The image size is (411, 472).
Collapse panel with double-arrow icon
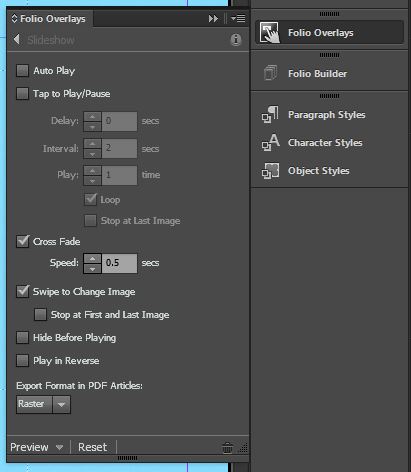click(x=213, y=19)
